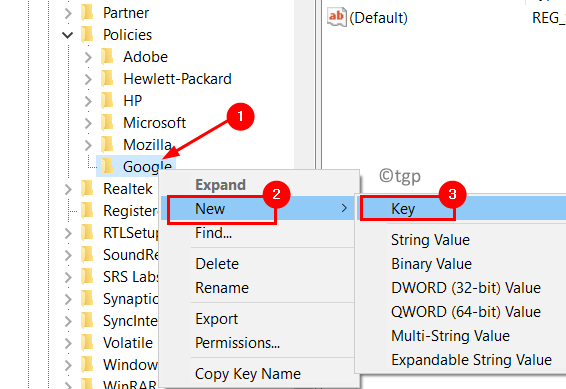
Task: Choose Rename in the context menu
Action: 259,288
